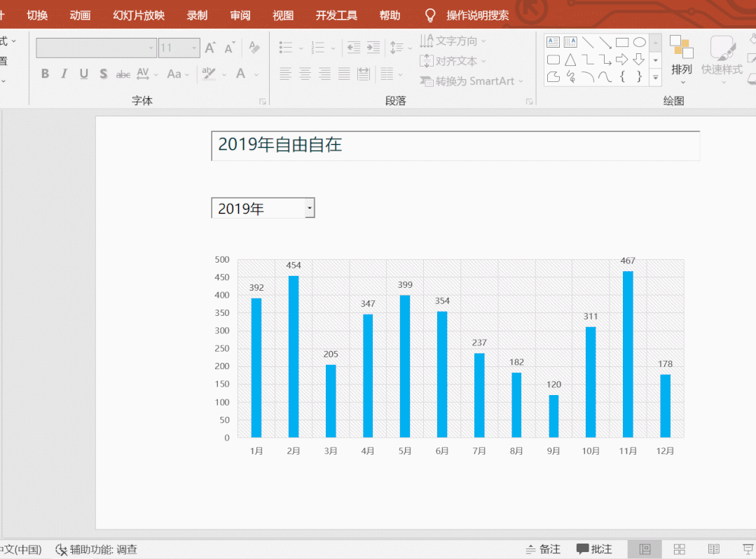Select the oval shape in shapes gallery
Image resolution: width=756 pixels, height=559 pixels.
tap(639, 42)
